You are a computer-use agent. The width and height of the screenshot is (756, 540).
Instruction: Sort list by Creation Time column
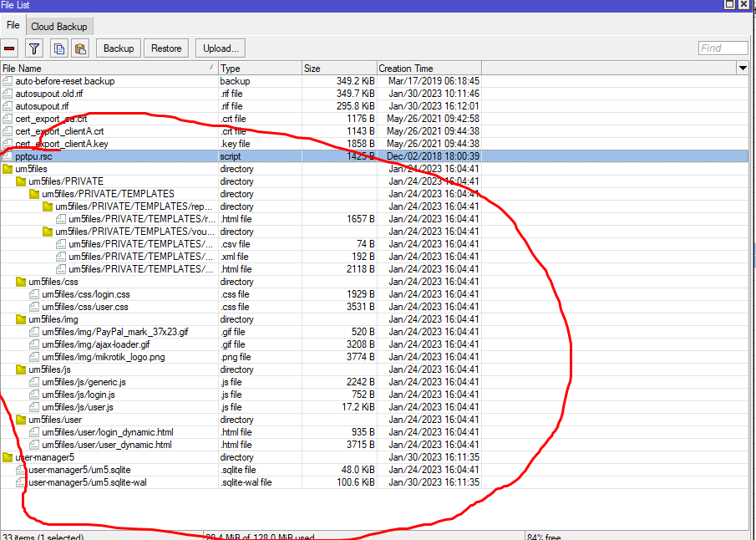click(428, 68)
